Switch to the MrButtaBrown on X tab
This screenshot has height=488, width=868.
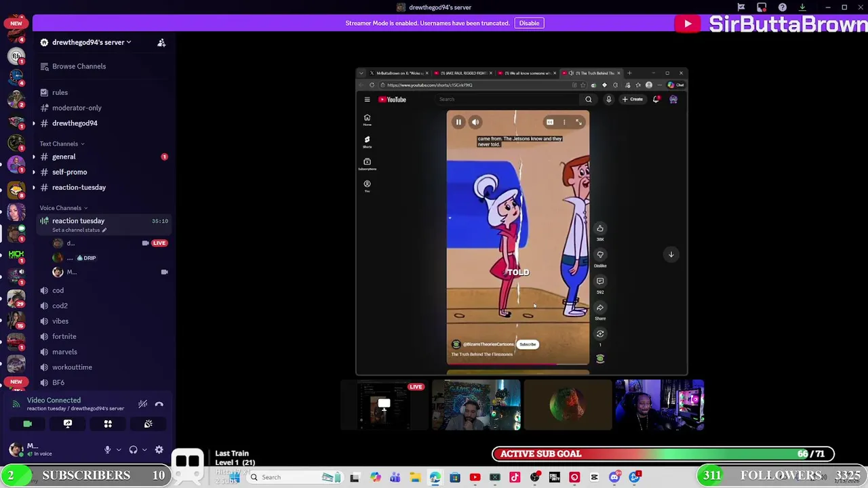click(399, 73)
